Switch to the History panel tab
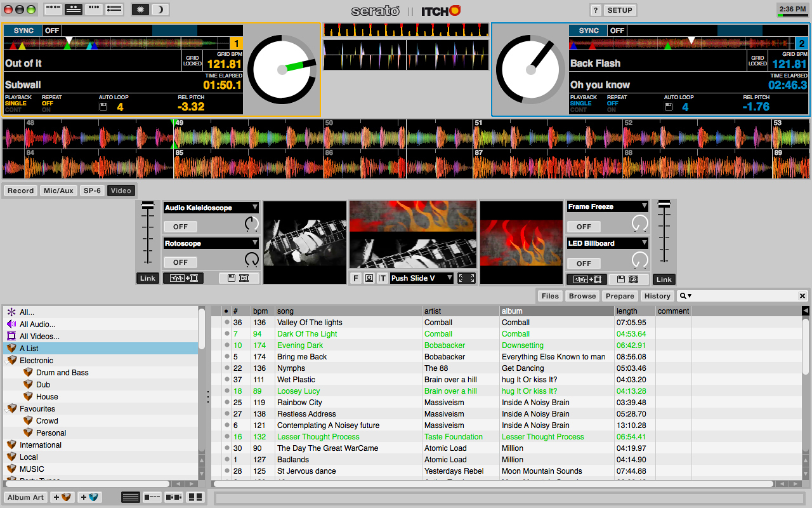The image size is (812, 508). click(657, 296)
